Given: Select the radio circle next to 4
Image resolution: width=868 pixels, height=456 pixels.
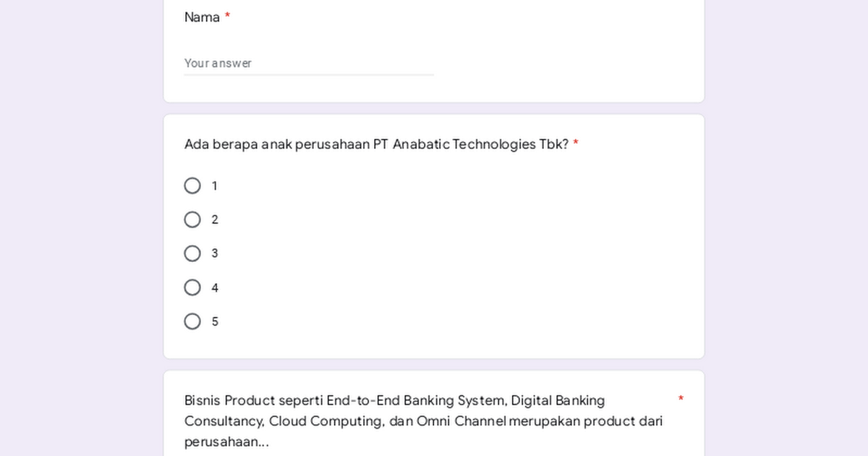Looking at the screenshot, I should (192, 287).
